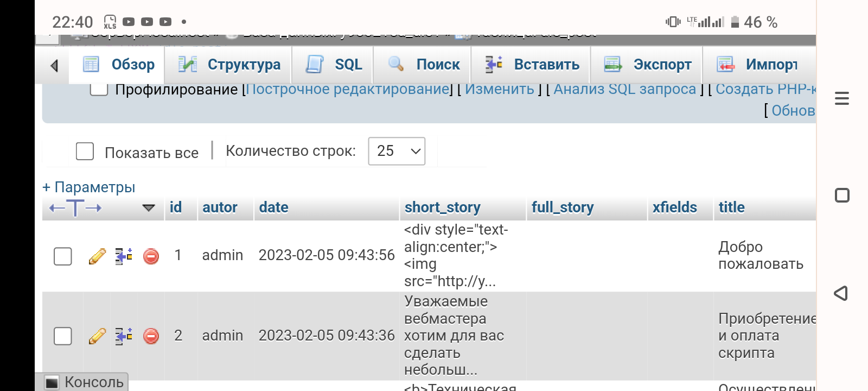Click the pencil edit icon for row 1

click(x=97, y=256)
